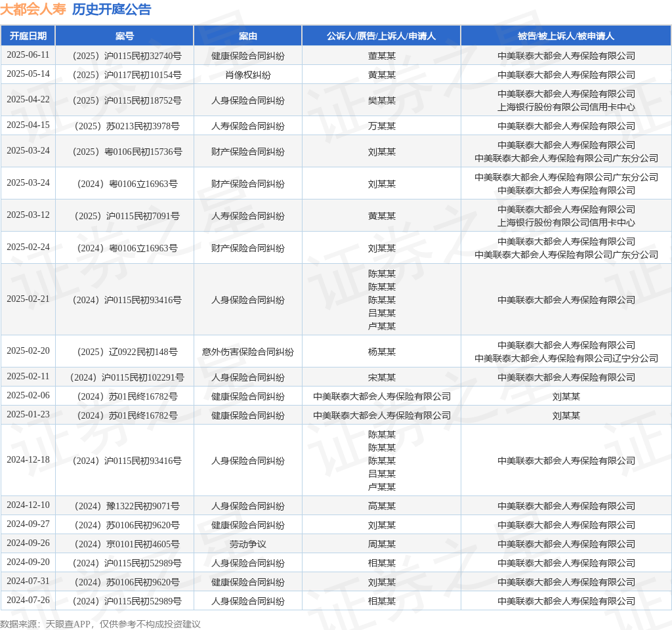Click plaintiff 高某某
The height and width of the screenshot is (630, 672).
[381, 506]
